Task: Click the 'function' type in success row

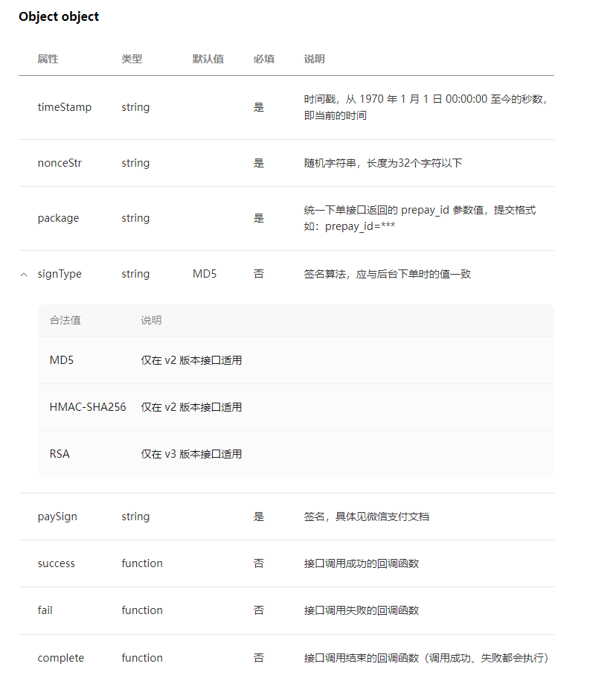Action: coord(142,563)
